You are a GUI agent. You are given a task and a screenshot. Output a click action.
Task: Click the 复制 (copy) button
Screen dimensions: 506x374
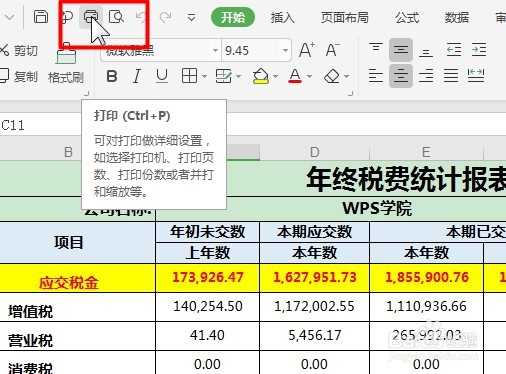click(19, 76)
